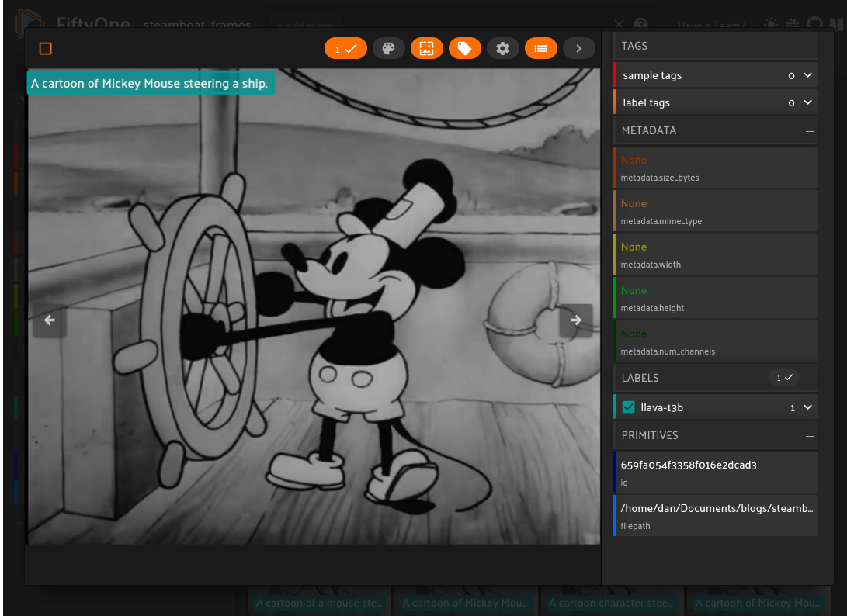Click the right chevron toolbar button
Screen dimensions: 847x616
(x=579, y=49)
